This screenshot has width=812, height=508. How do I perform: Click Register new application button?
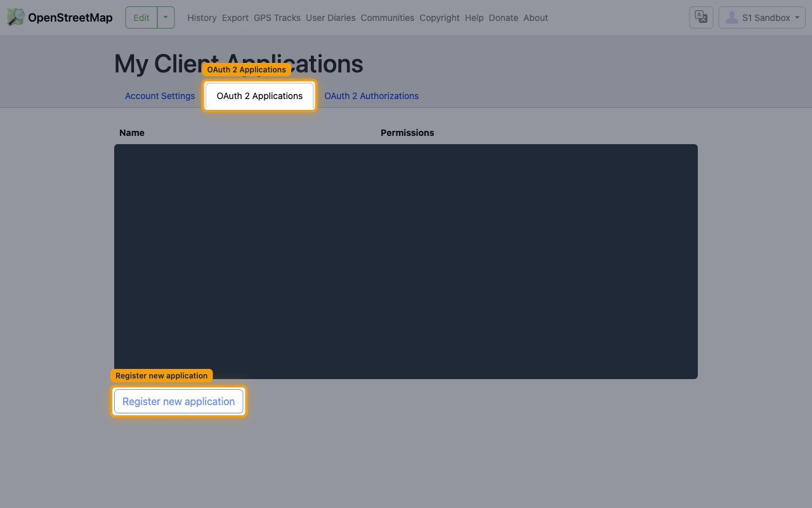click(179, 401)
